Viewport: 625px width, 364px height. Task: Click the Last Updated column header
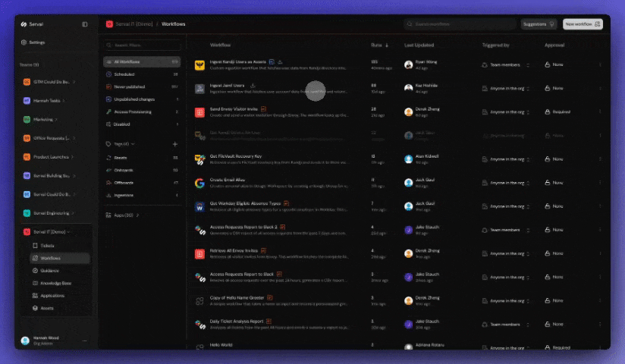(419, 45)
